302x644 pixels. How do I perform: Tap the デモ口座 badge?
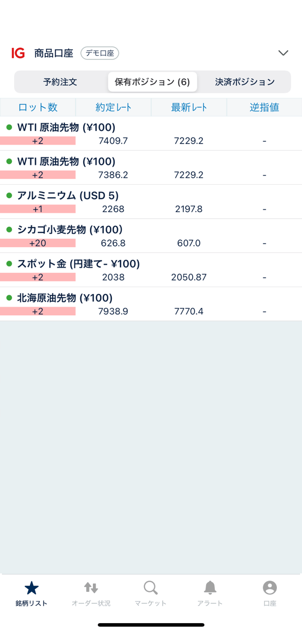(x=100, y=53)
